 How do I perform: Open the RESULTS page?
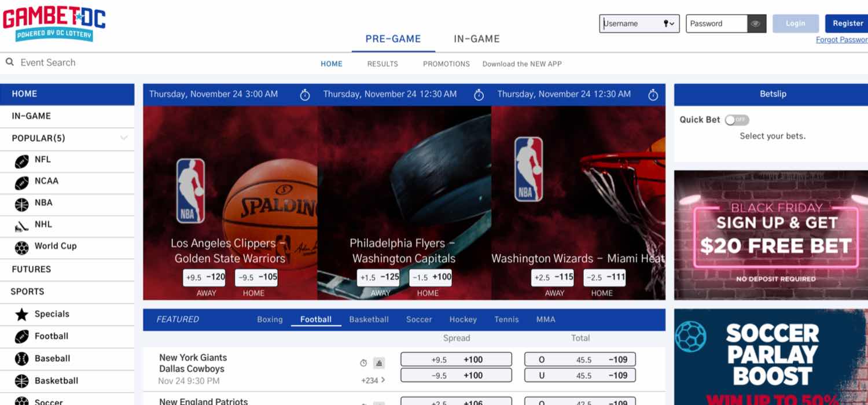382,64
